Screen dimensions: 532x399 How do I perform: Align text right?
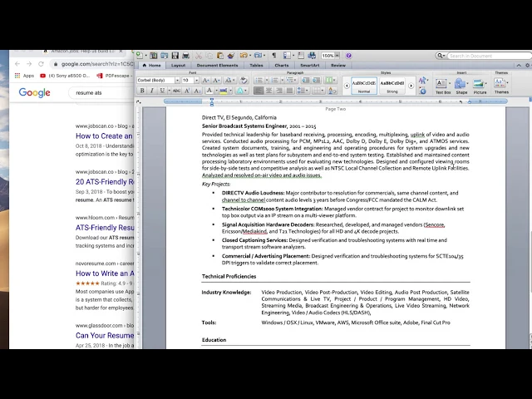tap(279, 91)
